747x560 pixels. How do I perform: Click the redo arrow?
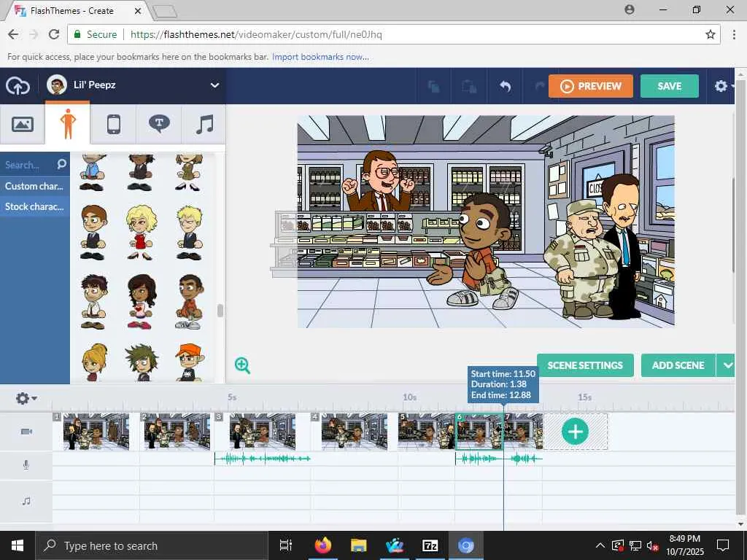[539, 86]
